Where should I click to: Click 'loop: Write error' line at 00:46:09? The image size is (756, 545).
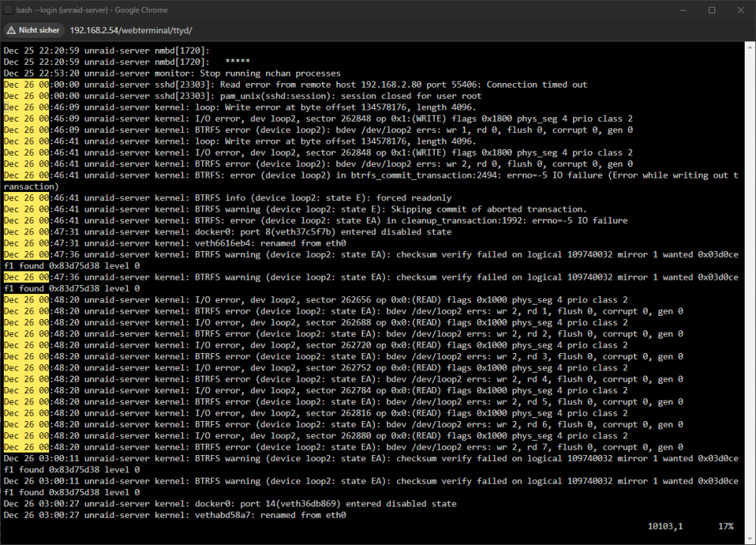(240, 107)
